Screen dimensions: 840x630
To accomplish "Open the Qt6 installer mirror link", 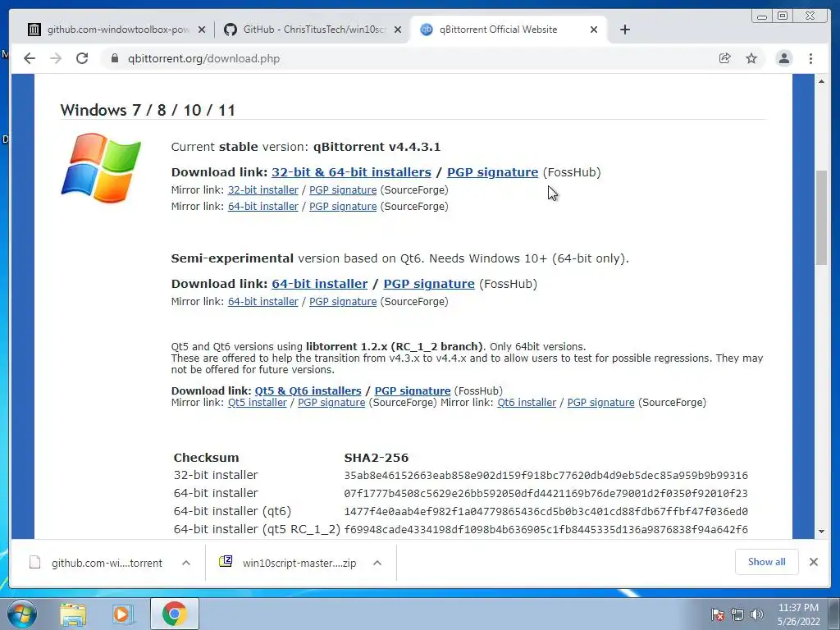I will (527, 402).
